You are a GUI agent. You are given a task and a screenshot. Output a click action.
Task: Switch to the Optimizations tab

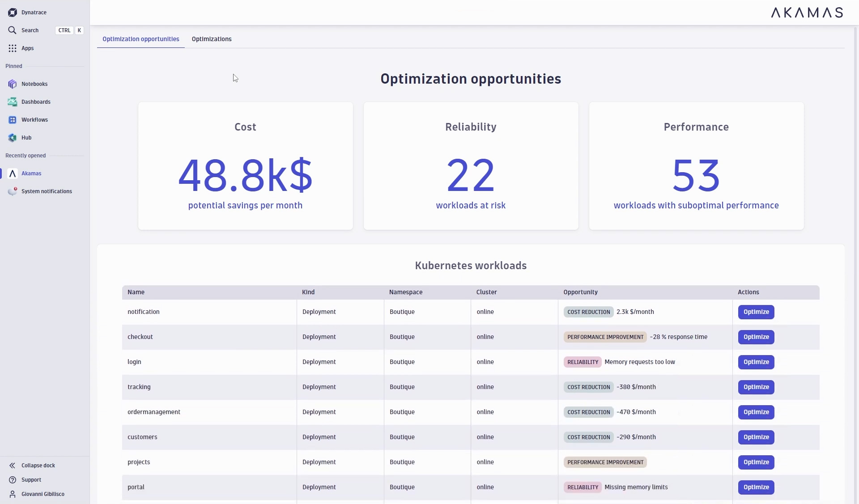(212, 39)
